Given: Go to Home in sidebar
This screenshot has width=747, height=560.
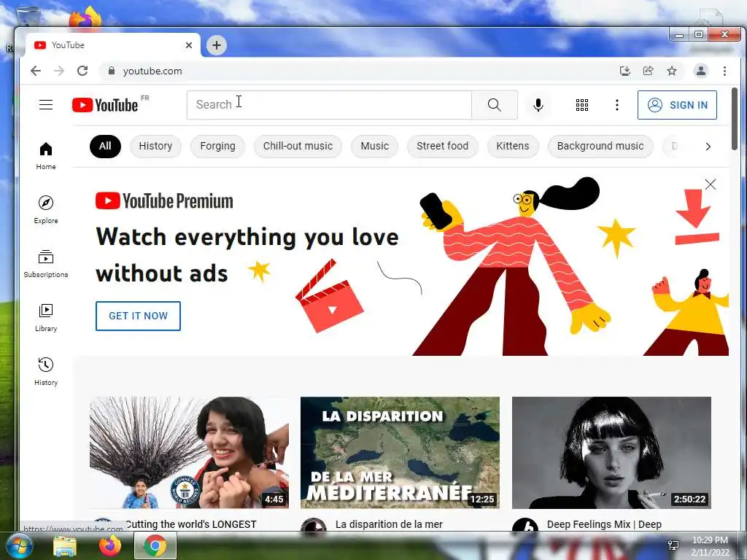Looking at the screenshot, I should pyautogui.click(x=46, y=156).
